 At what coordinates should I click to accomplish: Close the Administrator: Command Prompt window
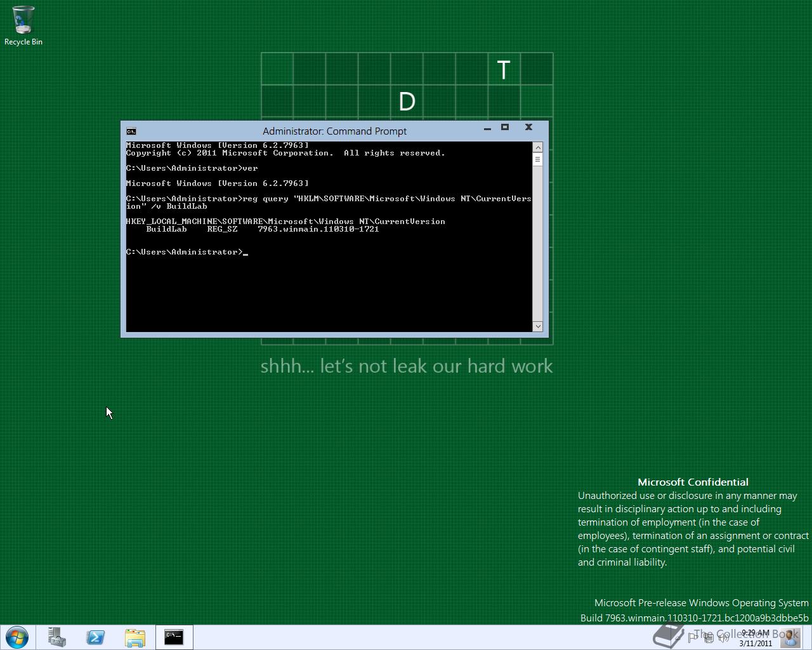pyautogui.click(x=528, y=128)
